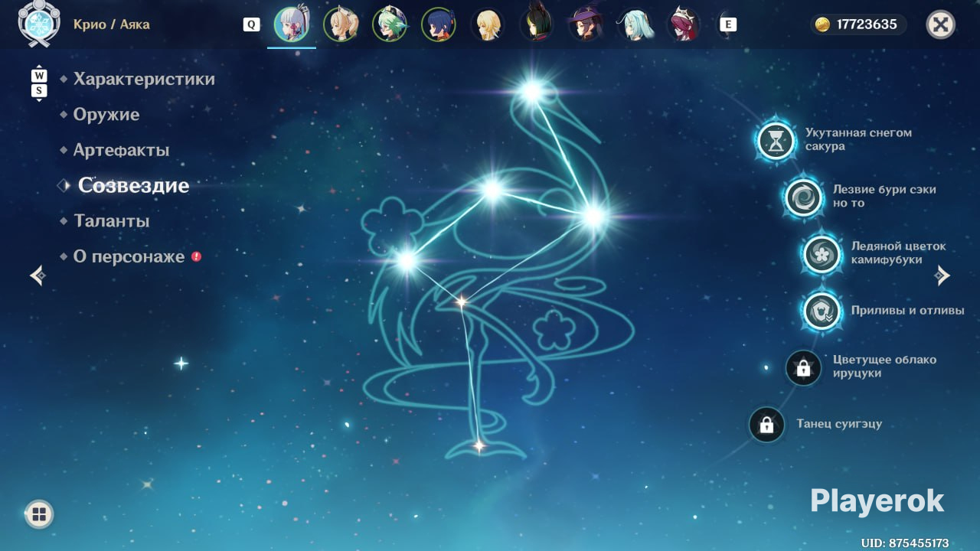Click the Танец суигэцу label
This screenshot has height=551, width=980.
pos(839,424)
